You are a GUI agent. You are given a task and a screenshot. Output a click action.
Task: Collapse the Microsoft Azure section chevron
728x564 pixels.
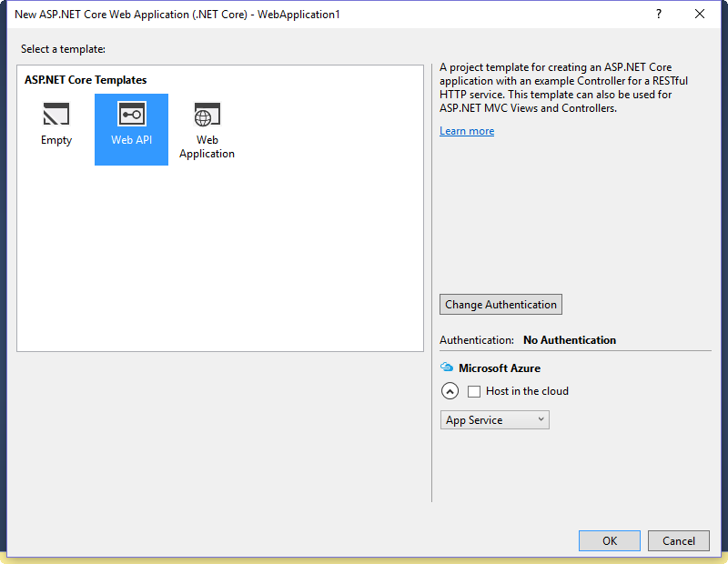click(x=450, y=391)
